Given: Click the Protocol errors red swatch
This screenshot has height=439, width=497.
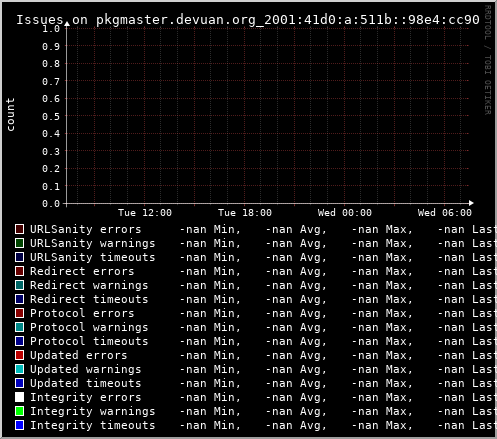Looking at the screenshot, I should pos(20,313).
